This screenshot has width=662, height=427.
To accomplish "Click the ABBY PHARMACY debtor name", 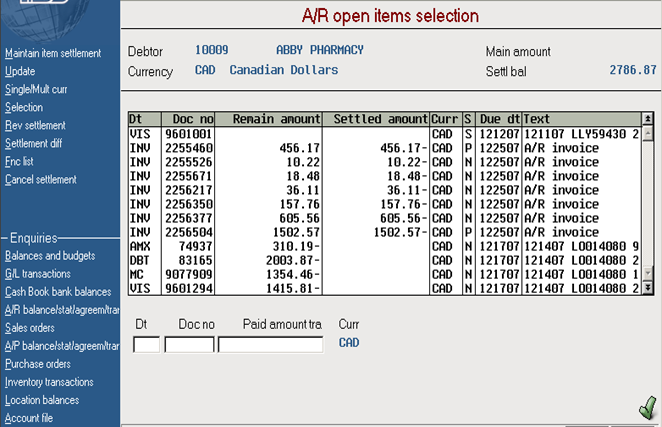I will point(320,50).
